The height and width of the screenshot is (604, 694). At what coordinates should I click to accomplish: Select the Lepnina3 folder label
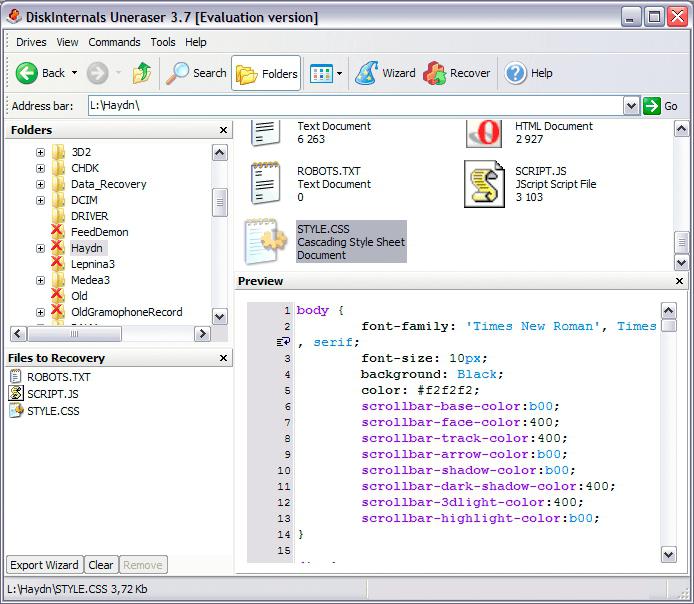(x=93, y=264)
